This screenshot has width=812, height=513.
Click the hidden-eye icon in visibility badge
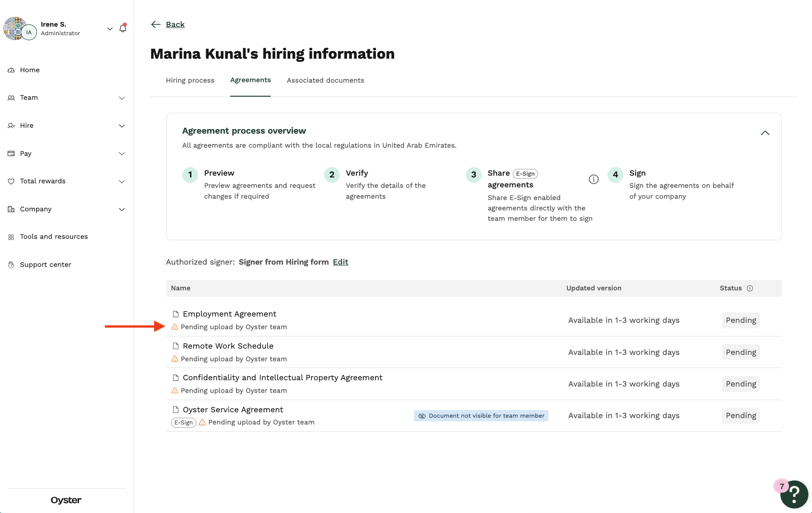[422, 416]
